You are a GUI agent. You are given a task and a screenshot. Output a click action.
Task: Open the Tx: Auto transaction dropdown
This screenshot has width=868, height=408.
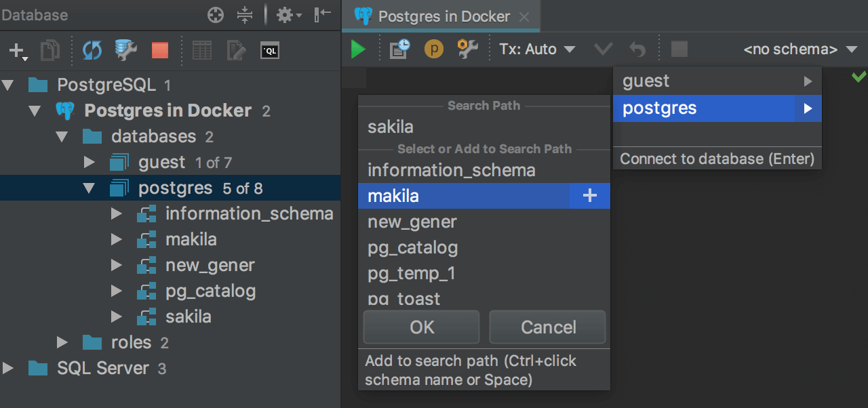click(537, 49)
